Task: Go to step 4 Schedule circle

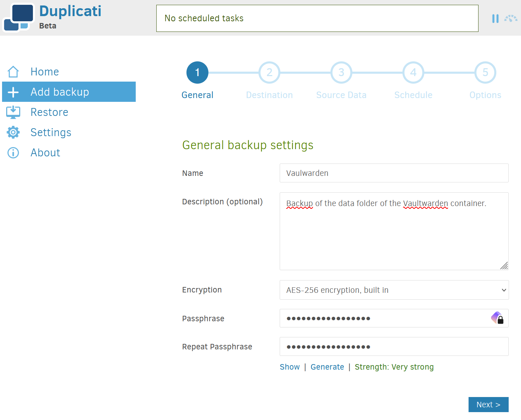Action: click(x=413, y=72)
